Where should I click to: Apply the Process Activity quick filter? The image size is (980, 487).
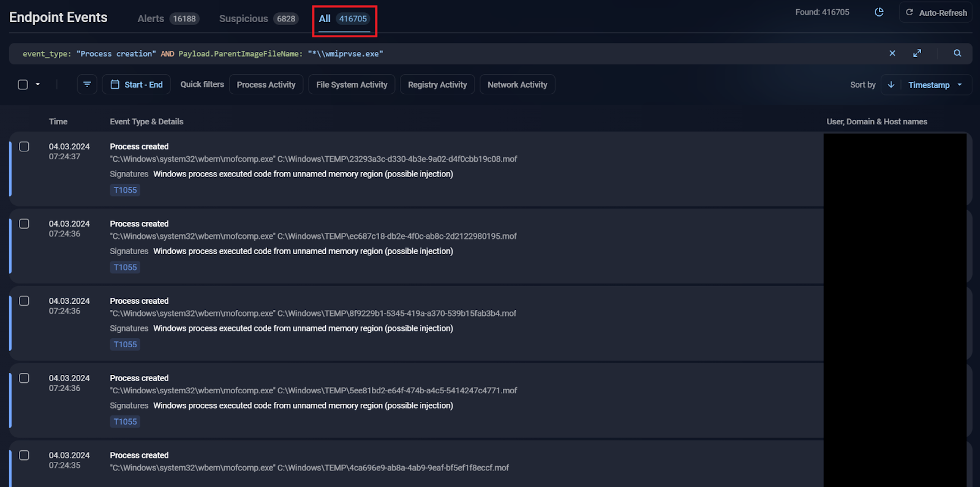tap(266, 85)
